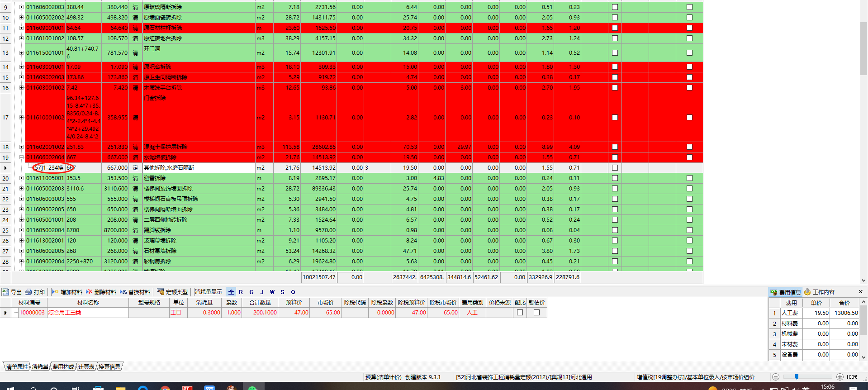Open File Explorer from the taskbar
Screen dimensions: 868x390
120,388
